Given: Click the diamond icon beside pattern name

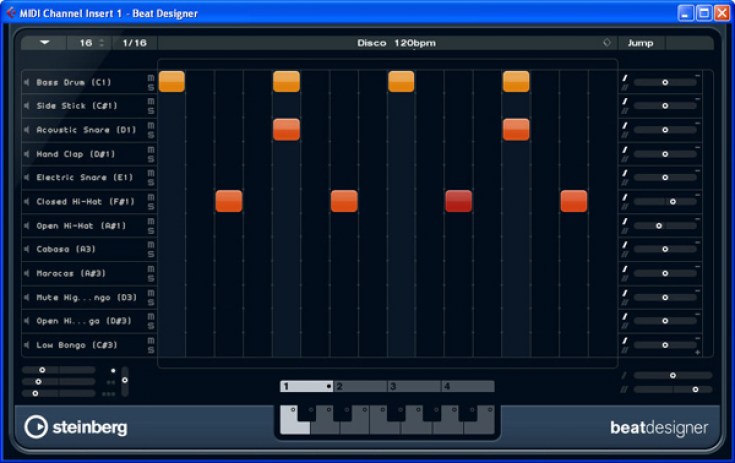Looking at the screenshot, I should click(x=607, y=43).
